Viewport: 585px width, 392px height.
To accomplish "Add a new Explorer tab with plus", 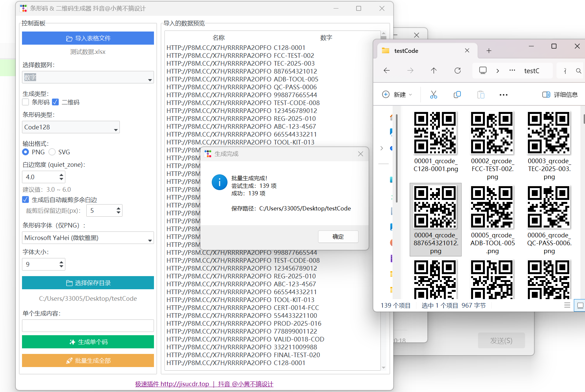I will pos(489,51).
